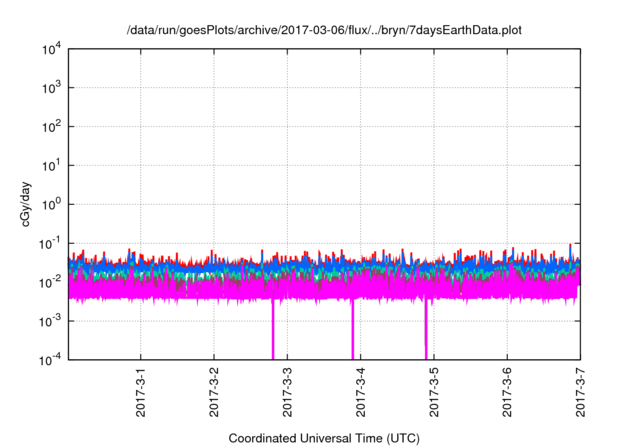Click the 10^2 y-axis tick label
Viewport: 640px width, 448px height.
[x=51, y=126]
